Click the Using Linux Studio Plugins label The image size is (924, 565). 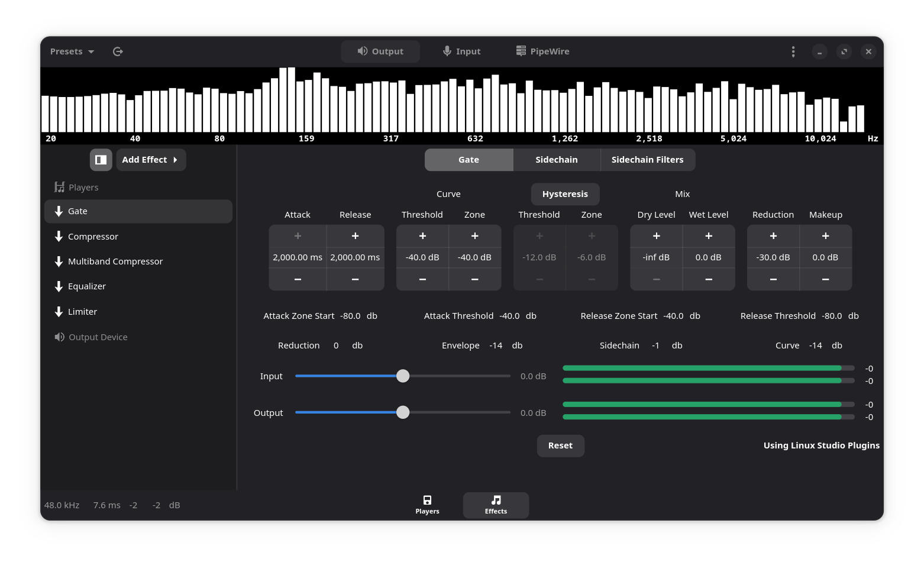[821, 445]
